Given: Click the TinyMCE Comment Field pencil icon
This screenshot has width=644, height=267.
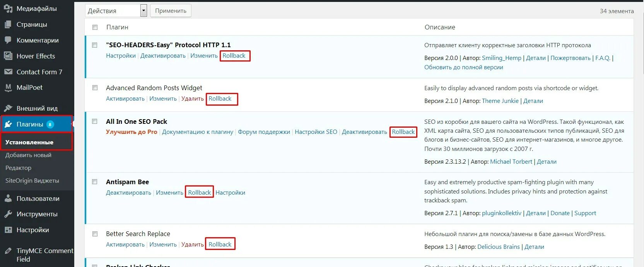Looking at the screenshot, I should click(x=8, y=251).
